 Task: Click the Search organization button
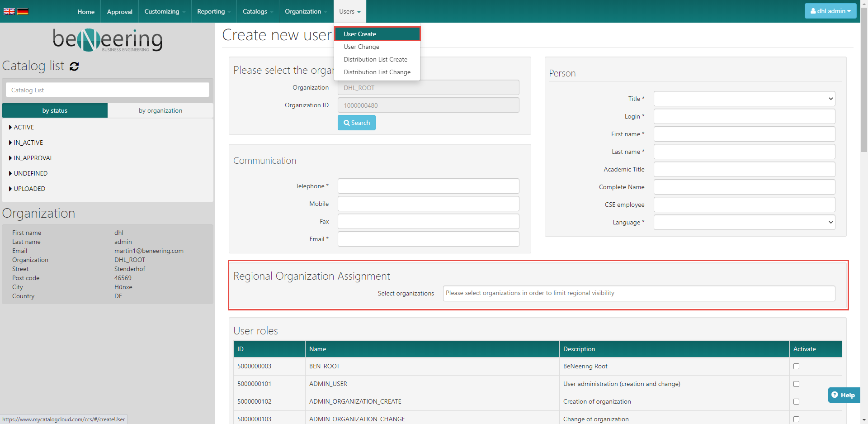pos(356,123)
